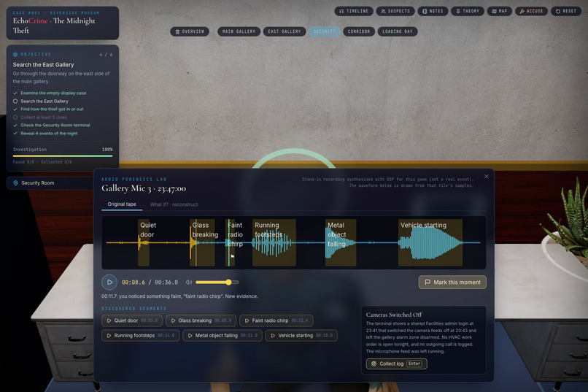Click the EchoCrime case title

(54, 26)
